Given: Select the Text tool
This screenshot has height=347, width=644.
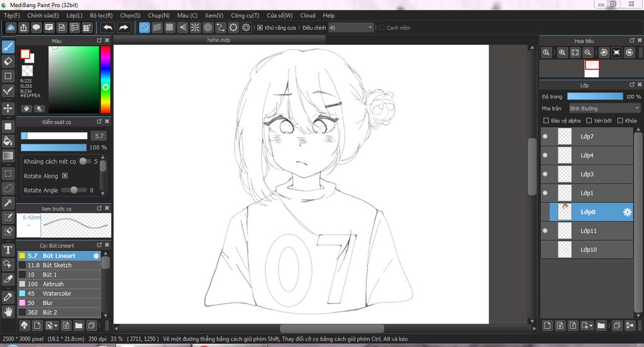Looking at the screenshot, I should point(8,250).
